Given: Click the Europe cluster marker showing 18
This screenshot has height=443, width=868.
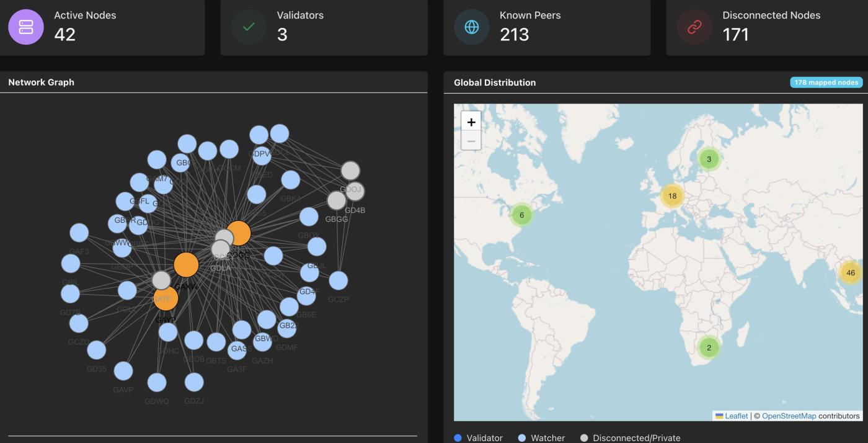Looking at the screenshot, I should (x=671, y=195).
